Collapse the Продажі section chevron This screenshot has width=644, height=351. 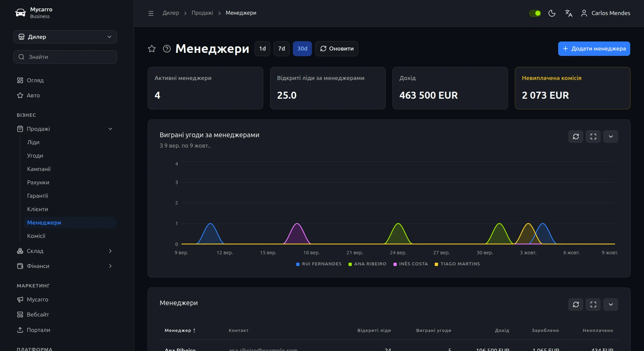pos(110,129)
